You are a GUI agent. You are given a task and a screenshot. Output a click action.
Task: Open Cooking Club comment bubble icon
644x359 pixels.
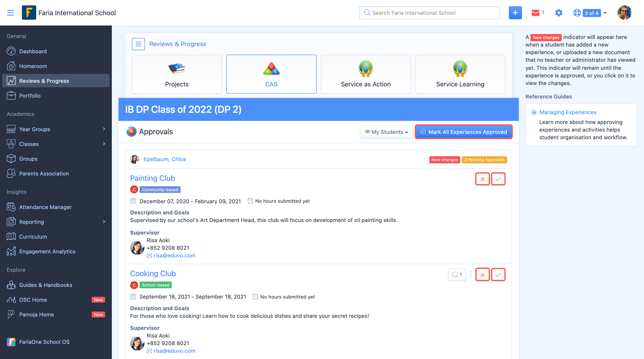457,274
